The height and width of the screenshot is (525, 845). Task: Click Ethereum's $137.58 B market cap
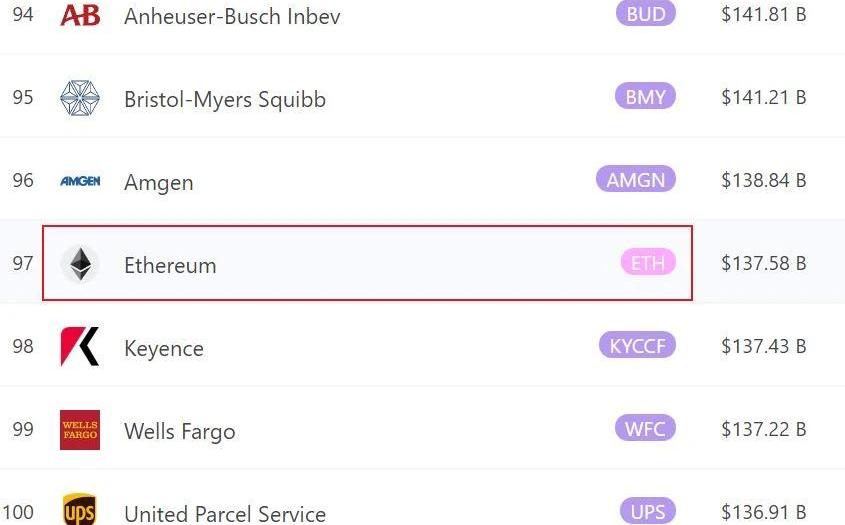(x=764, y=263)
